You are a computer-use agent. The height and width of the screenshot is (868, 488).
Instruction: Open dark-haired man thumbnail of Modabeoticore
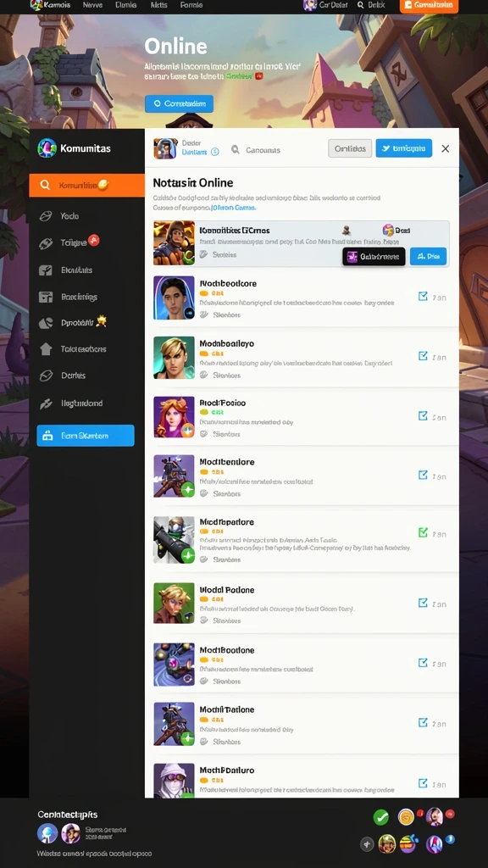(174, 298)
